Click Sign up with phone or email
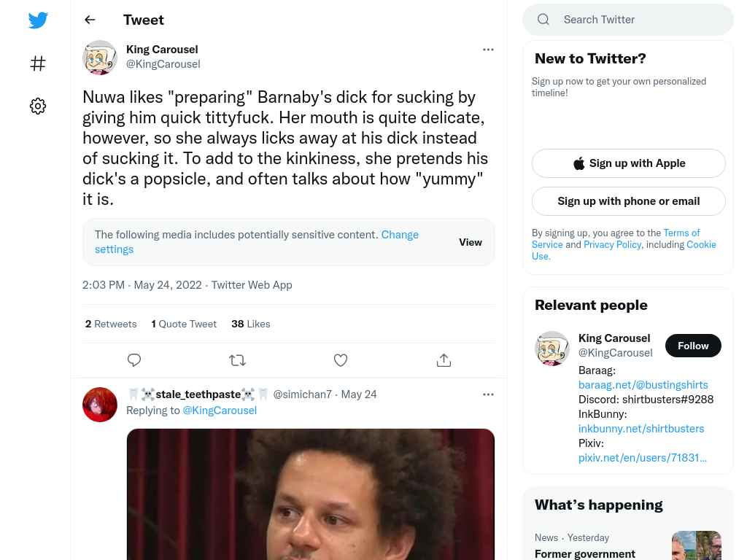This screenshot has width=747, height=560. 629,201
